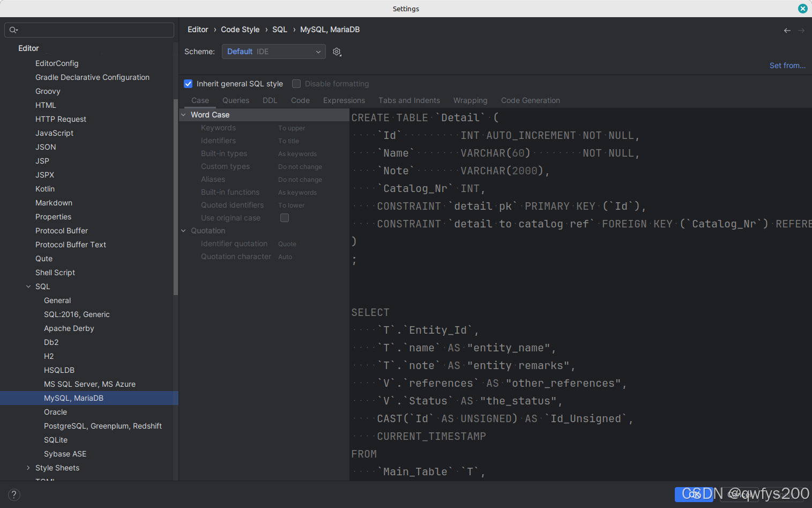Select MS SQL Server, MS Azure

pos(90,384)
